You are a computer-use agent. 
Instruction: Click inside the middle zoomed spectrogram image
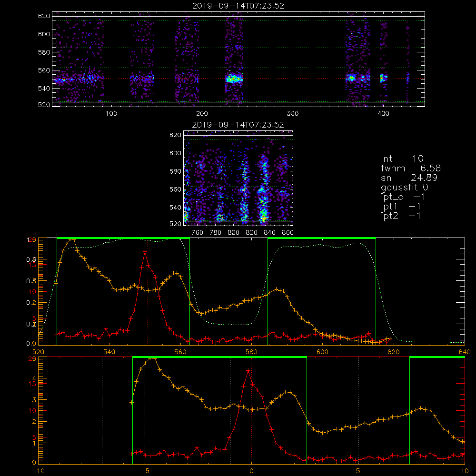(238, 178)
